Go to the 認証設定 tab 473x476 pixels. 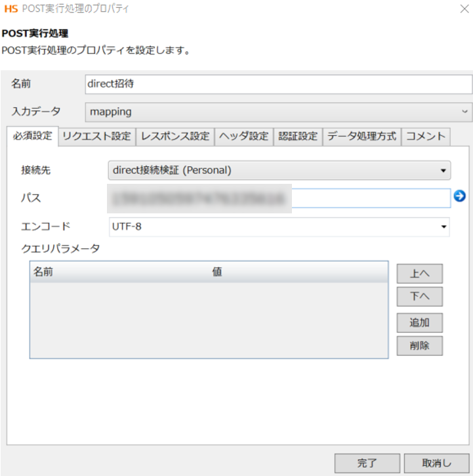click(x=298, y=137)
